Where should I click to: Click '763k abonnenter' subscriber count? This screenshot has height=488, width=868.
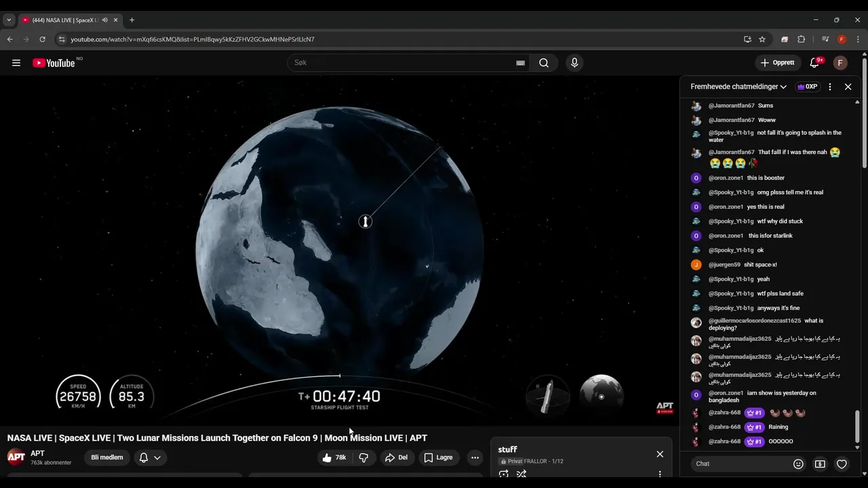tap(51, 463)
